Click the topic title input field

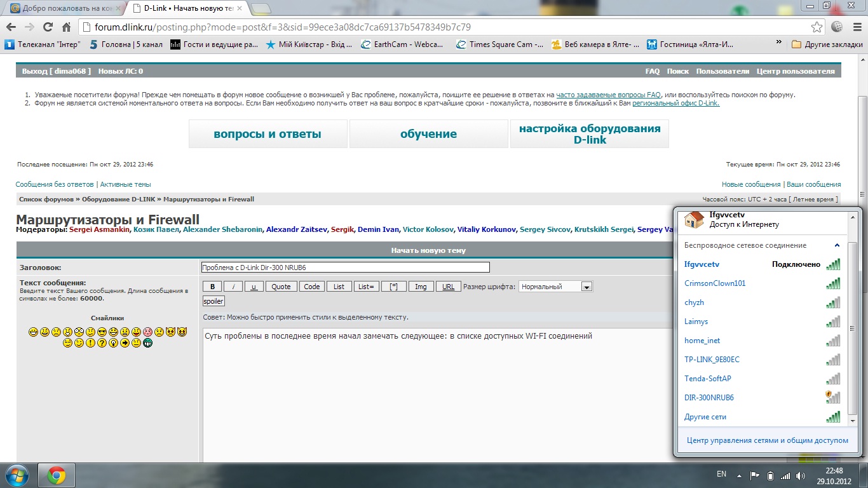tap(345, 268)
